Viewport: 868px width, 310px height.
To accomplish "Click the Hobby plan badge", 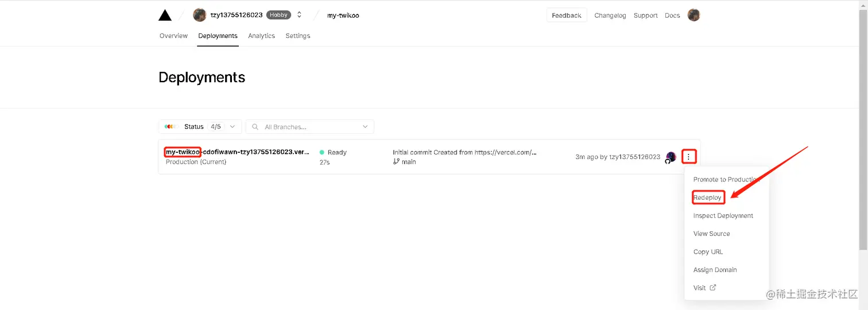I will [278, 15].
